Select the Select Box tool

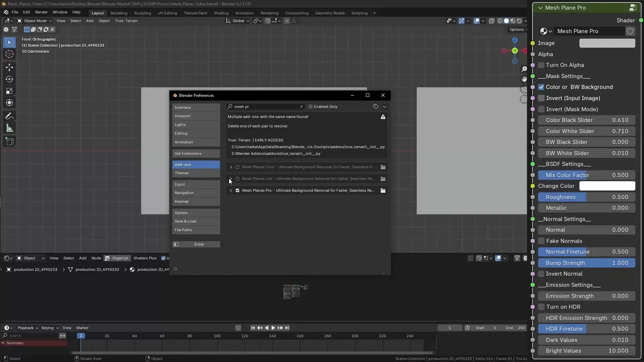pyautogui.click(x=9, y=42)
